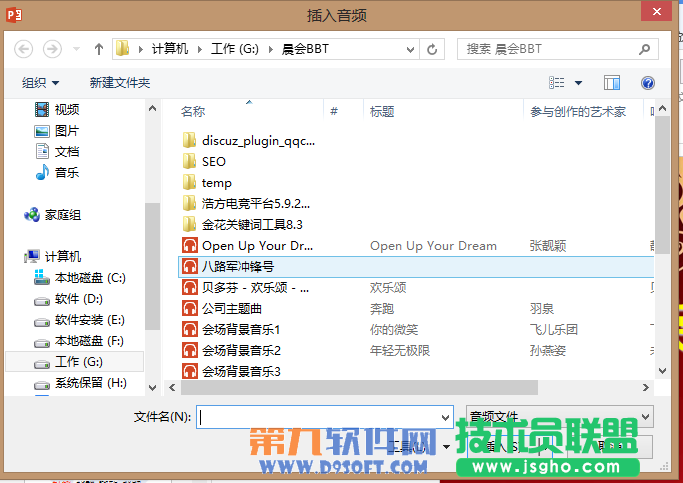Select 文档 library

(57, 152)
